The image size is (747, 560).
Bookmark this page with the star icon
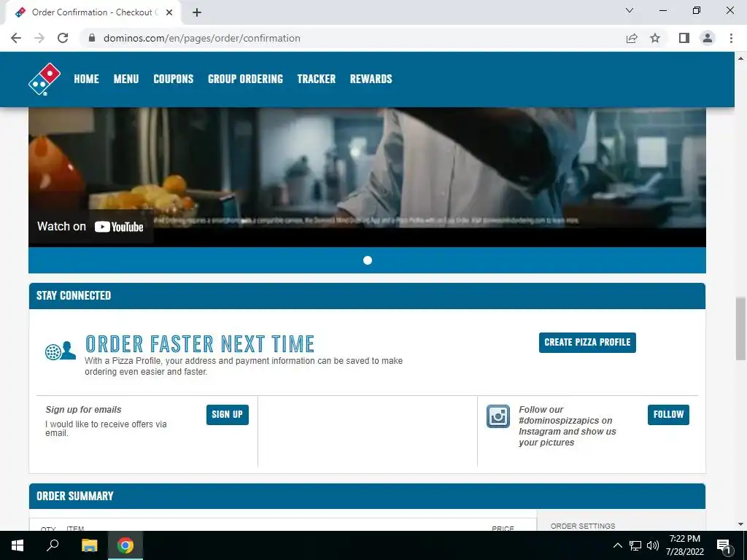click(655, 38)
